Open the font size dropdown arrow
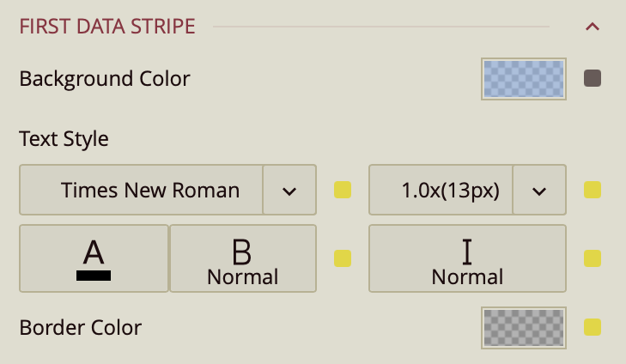The height and width of the screenshot is (364, 626). pyautogui.click(x=539, y=190)
